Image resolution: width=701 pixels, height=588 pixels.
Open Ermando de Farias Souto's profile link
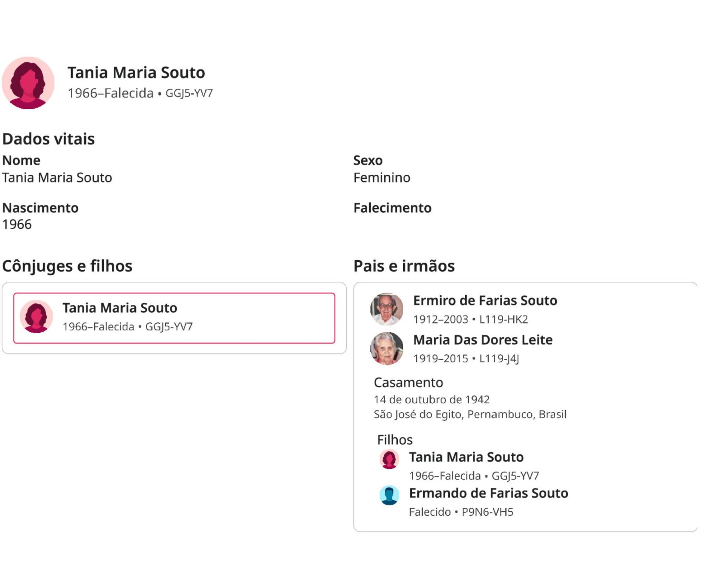click(488, 493)
